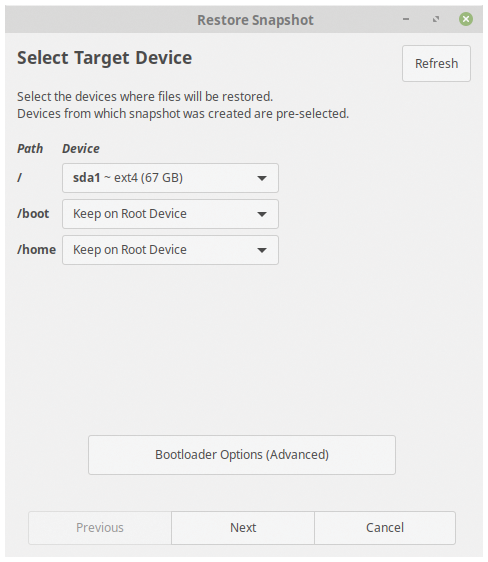This screenshot has height=562, width=488.
Task: Click the Path column header
Action: [x=30, y=148]
